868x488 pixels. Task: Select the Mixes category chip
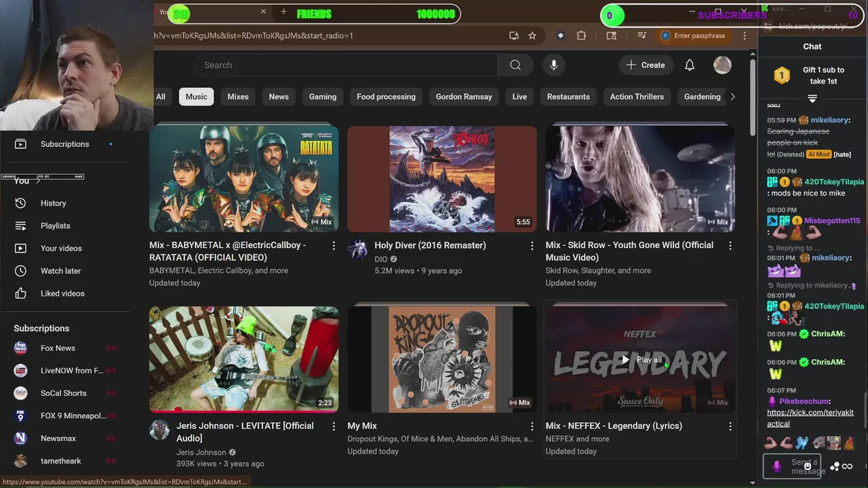[x=238, y=97]
